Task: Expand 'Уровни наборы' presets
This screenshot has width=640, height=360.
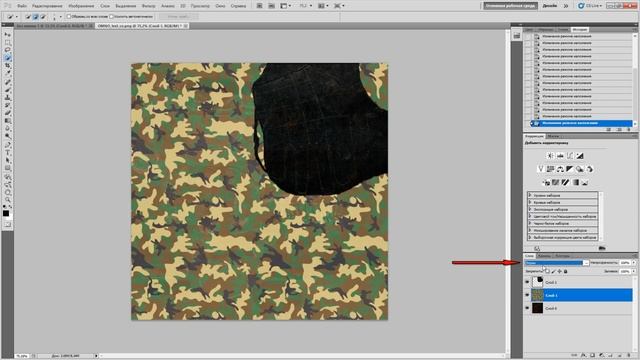Action: coord(530,195)
